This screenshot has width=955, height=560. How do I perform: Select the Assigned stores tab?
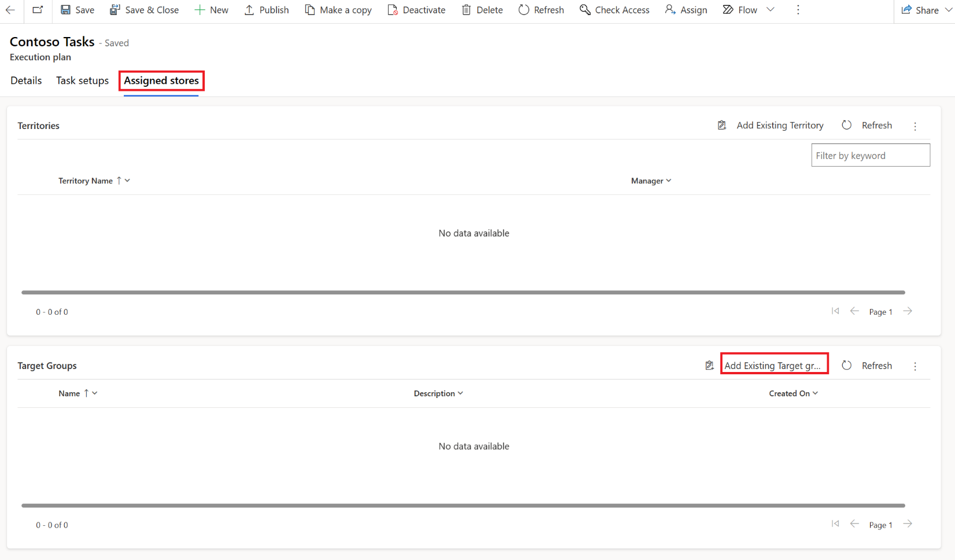(x=161, y=80)
